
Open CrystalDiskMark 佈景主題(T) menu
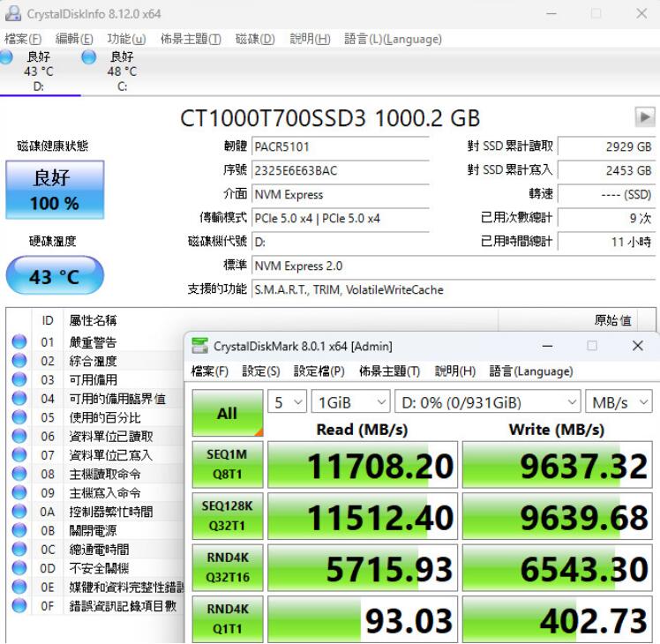click(x=389, y=371)
